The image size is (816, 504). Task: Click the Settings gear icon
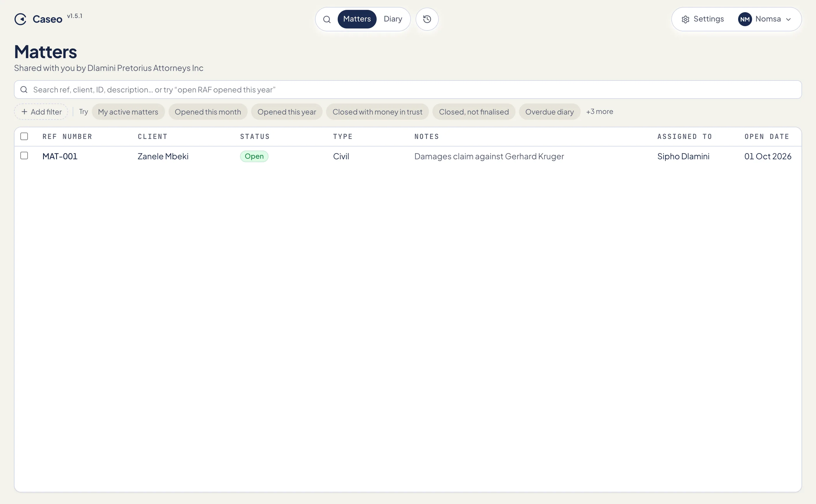[685, 19]
